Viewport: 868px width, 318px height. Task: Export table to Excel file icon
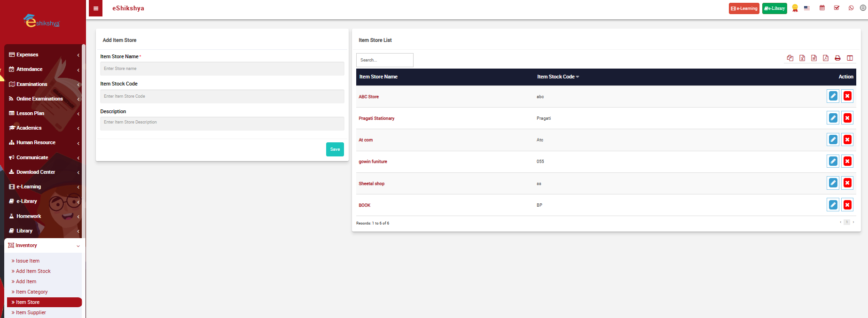click(802, 58)
